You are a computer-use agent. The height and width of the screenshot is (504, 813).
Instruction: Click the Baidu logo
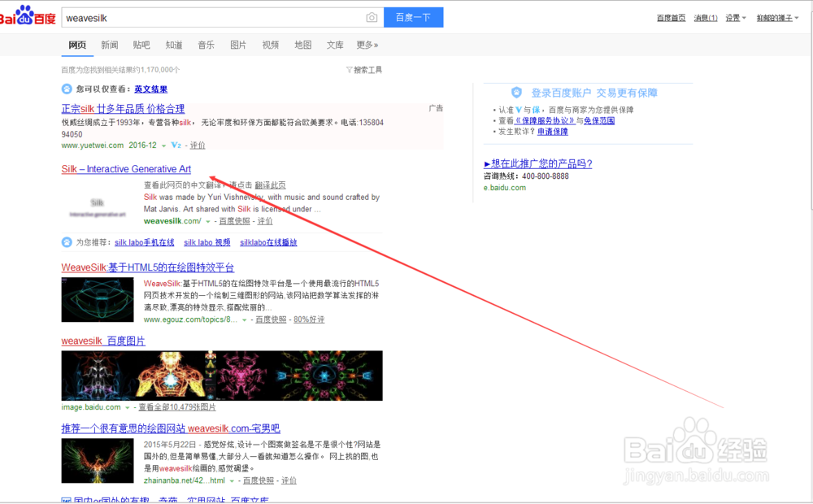(x=28, y=15)
